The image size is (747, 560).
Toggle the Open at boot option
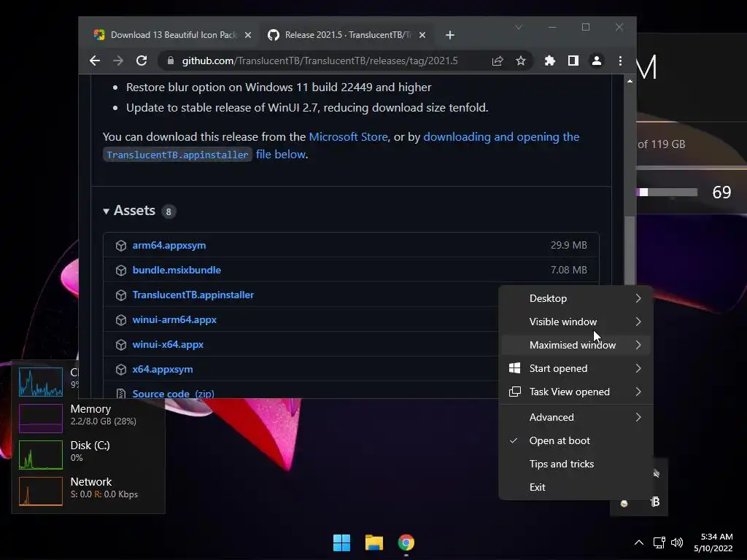tap(576, 441)
